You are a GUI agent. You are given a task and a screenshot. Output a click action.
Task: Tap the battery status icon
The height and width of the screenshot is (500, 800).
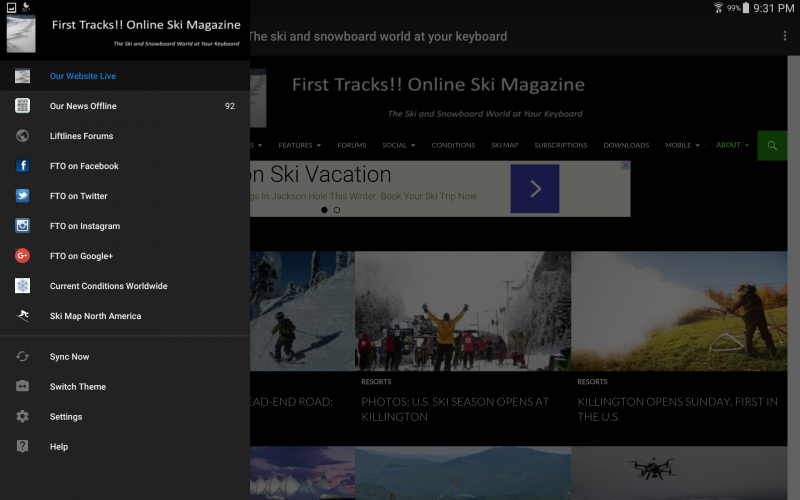tap(745, 8)
